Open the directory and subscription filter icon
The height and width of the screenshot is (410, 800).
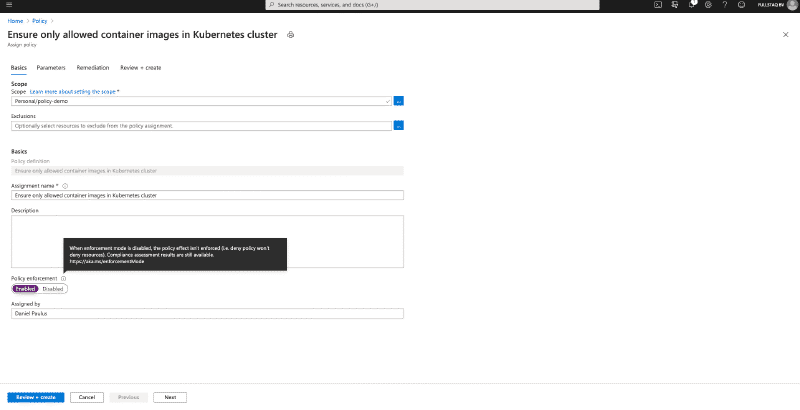(675, 5)
